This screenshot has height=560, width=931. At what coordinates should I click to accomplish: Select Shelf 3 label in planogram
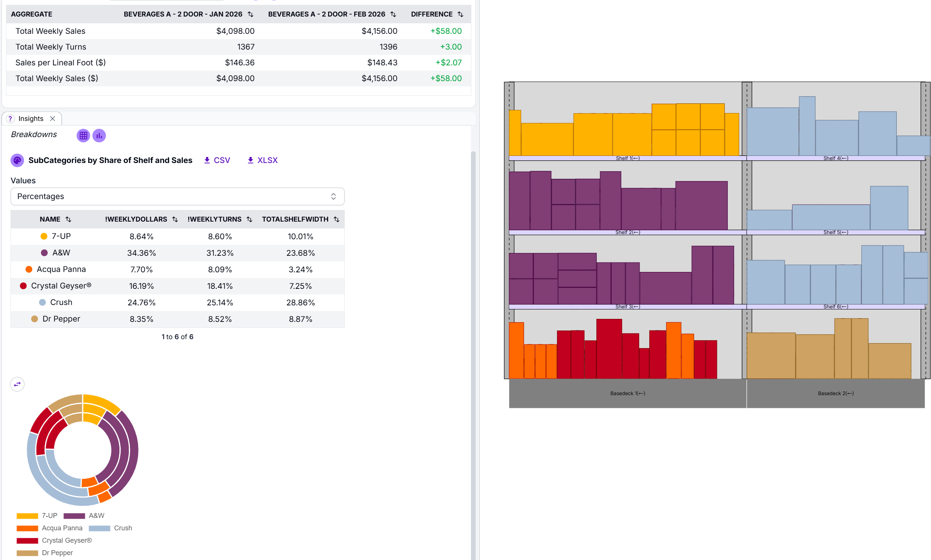pyautogui.click(x=628, y=307)
